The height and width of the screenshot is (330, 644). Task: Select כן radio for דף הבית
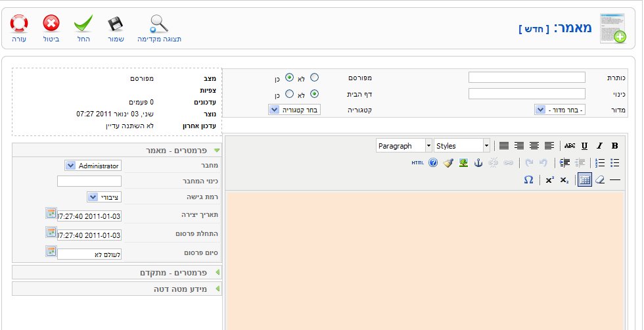click(290, 94)
